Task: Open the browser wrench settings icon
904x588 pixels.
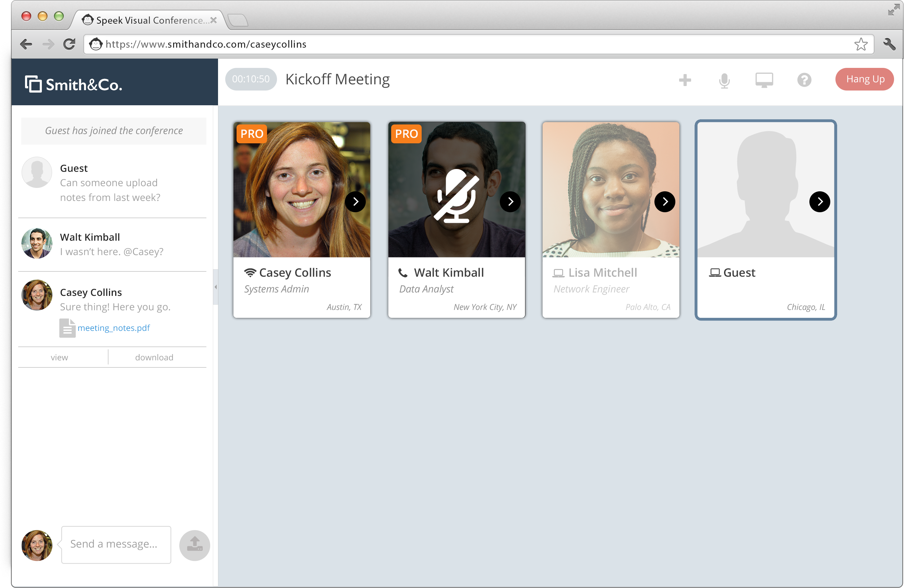Action: 889,45
